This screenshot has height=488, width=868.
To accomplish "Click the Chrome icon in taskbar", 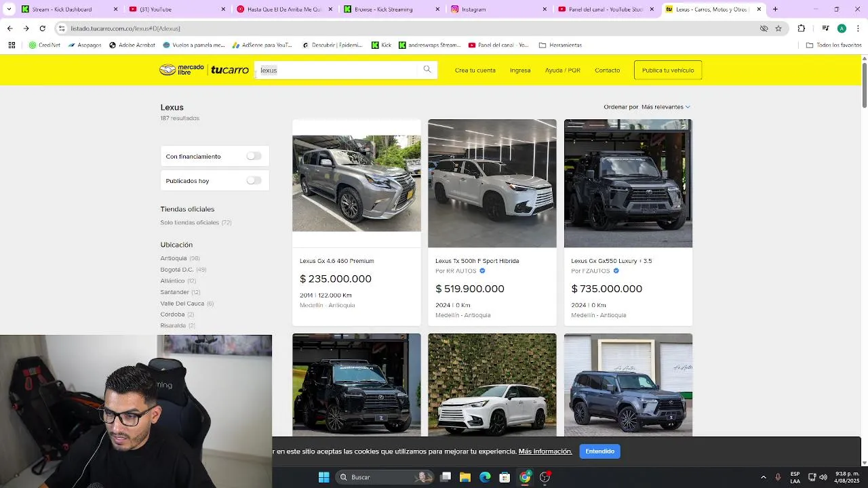I will [525, 477].
